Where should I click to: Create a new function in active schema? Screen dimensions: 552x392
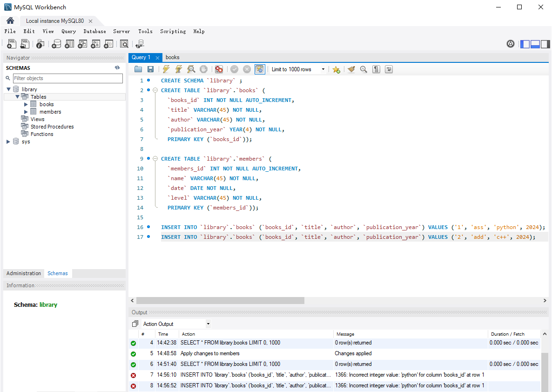[108, 44]
